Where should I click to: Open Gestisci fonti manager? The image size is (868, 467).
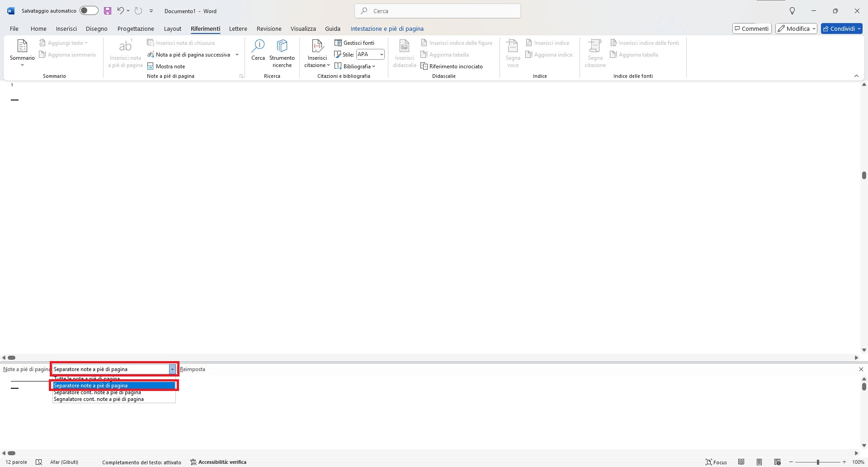(354, 43)
